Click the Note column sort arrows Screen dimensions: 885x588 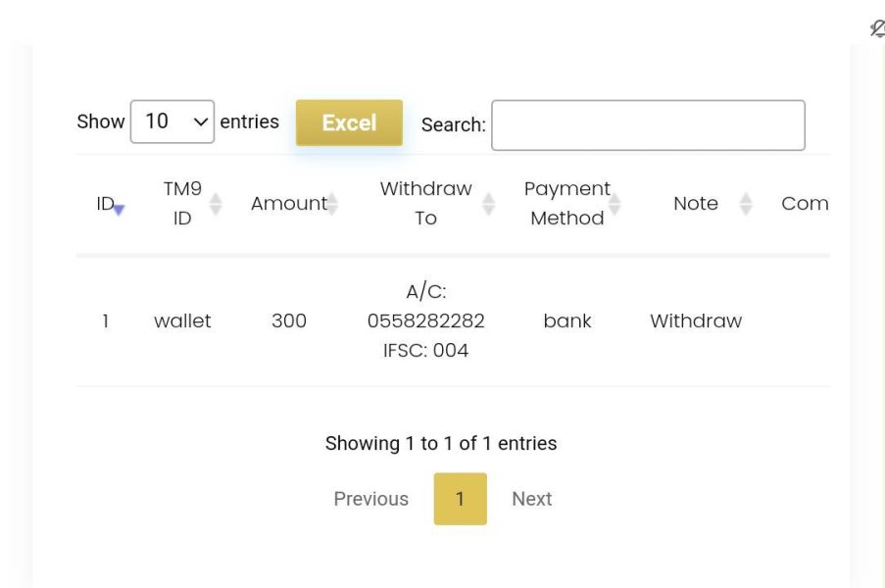pyautogui.click(x=746, y=204)
